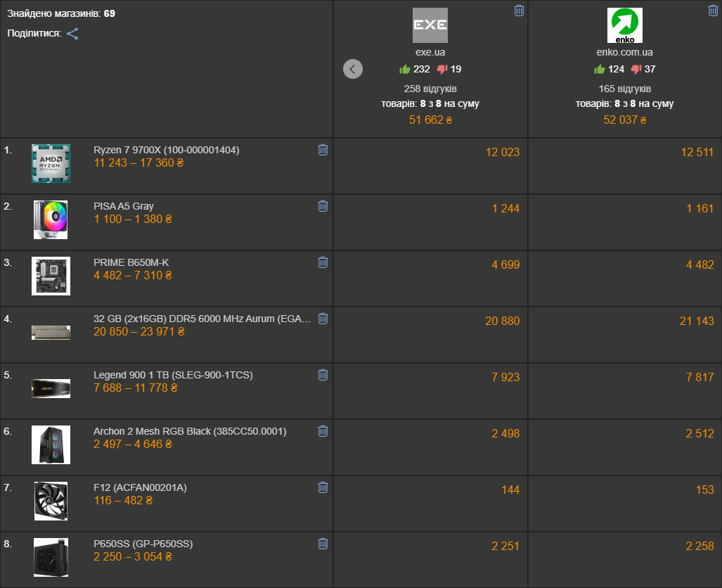The width and height of the screenshot is (722, 588).
Task: Open PRIME B650M-K motherboard thumbnail
Action: (51, 276)
